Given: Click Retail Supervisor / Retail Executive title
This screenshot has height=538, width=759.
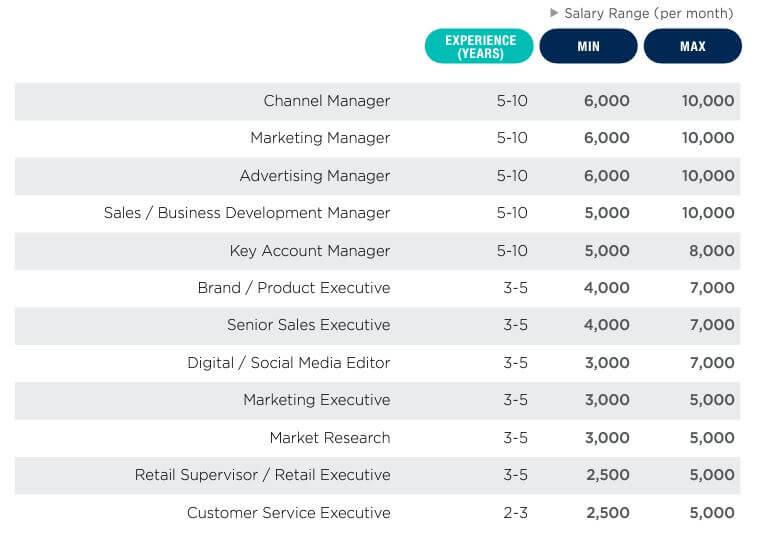Looking at the screenshot, I should pyautogui.click(x=262, y=475).
